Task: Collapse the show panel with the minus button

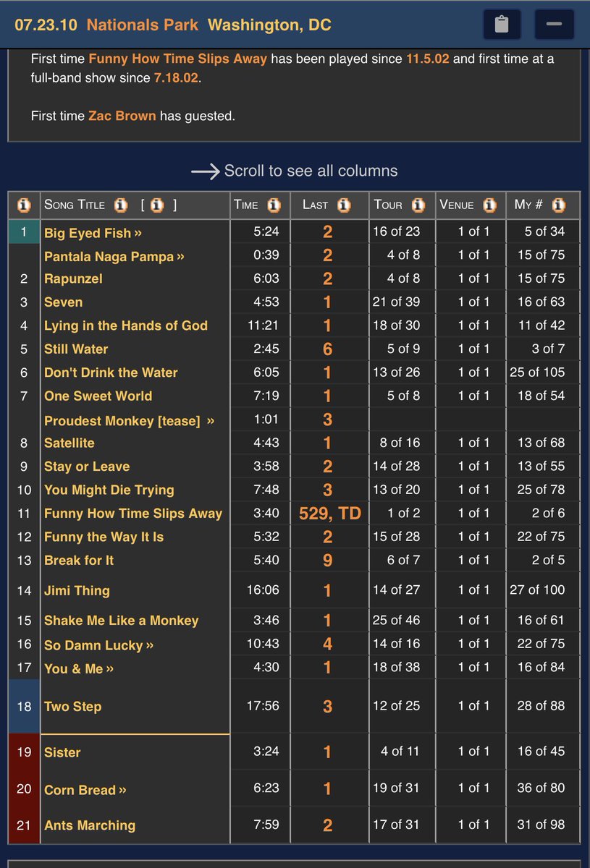Action: coord(554,25)
